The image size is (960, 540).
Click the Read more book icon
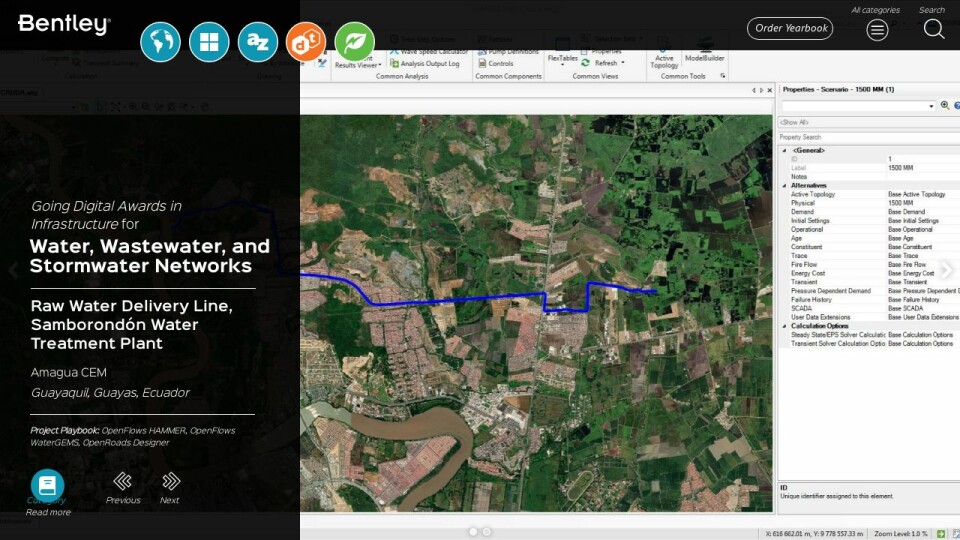pos(48,486)
